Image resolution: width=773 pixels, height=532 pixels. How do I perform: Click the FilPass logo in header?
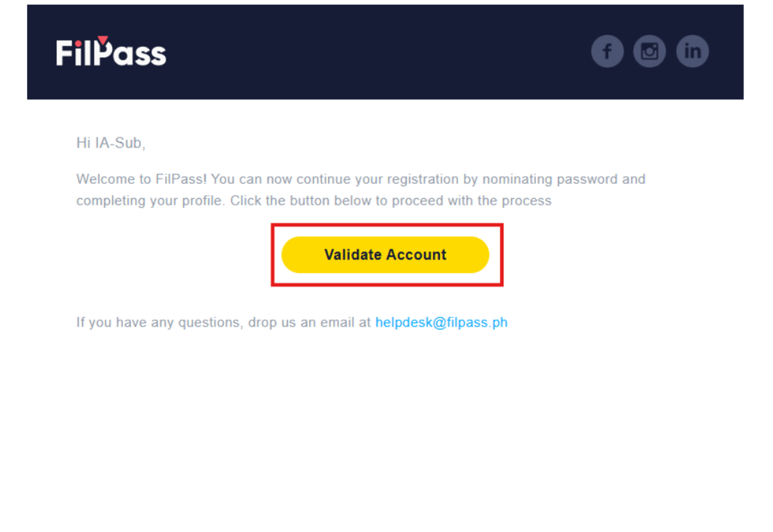[111, 52]
